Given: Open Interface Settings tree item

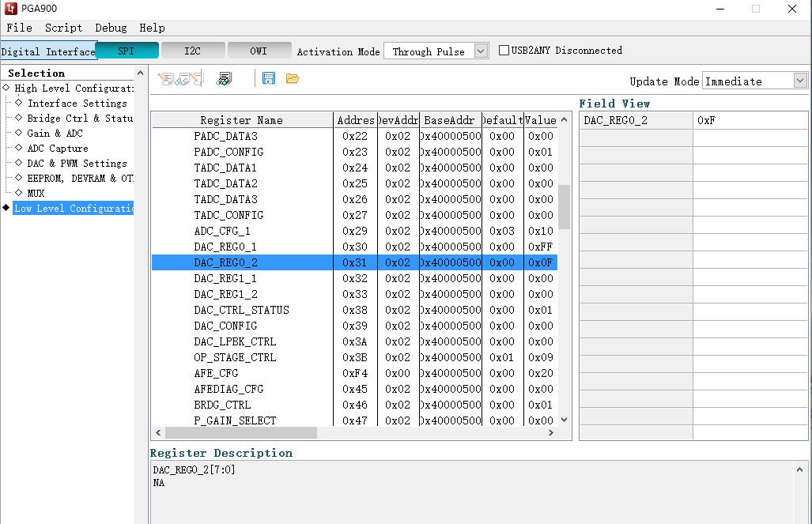Looking at the screenshot, I should pyautogui.click(x=77, y=103).
